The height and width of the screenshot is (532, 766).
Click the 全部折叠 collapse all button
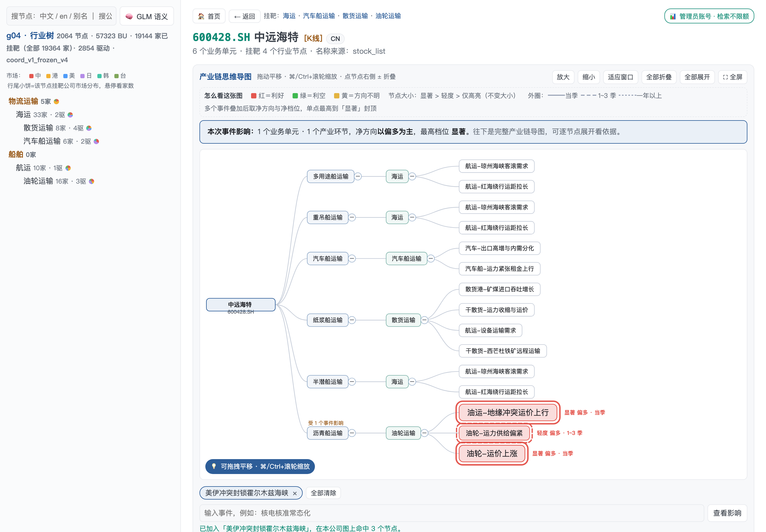tap(659, 77)
